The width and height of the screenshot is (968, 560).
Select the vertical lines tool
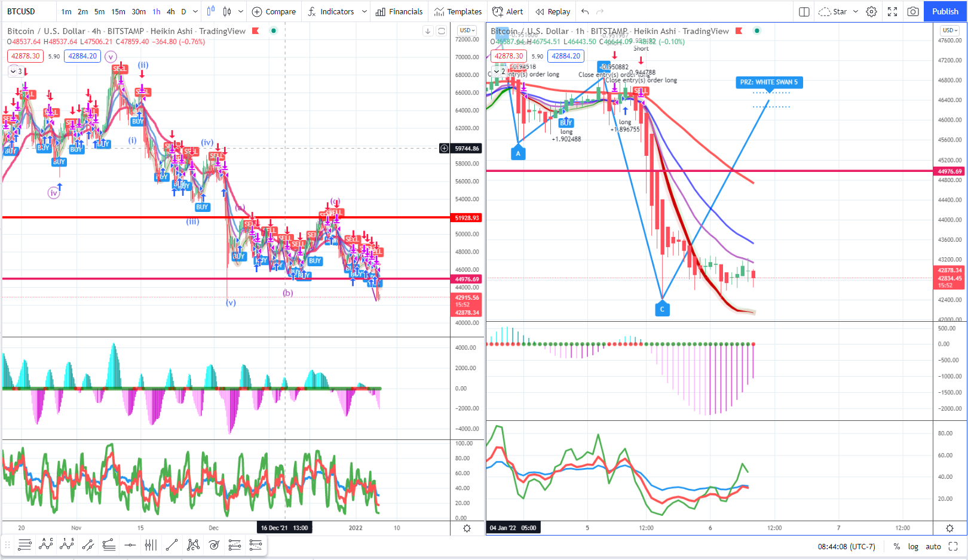click(151, 544)
